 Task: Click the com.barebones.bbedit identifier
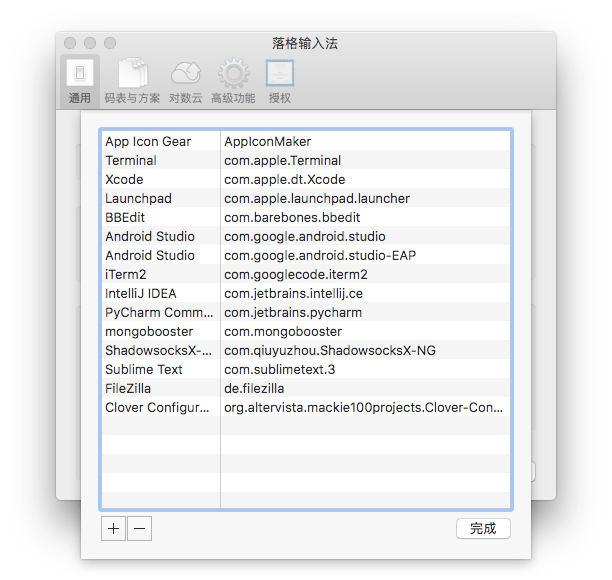(x=292, y=217)
